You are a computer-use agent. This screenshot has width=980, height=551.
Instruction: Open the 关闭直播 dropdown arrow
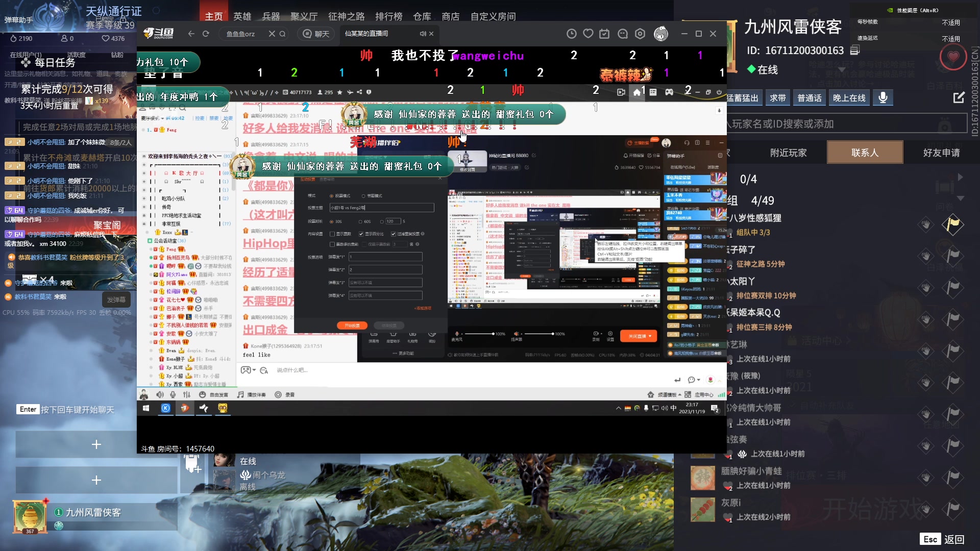(x=650, y=336)
